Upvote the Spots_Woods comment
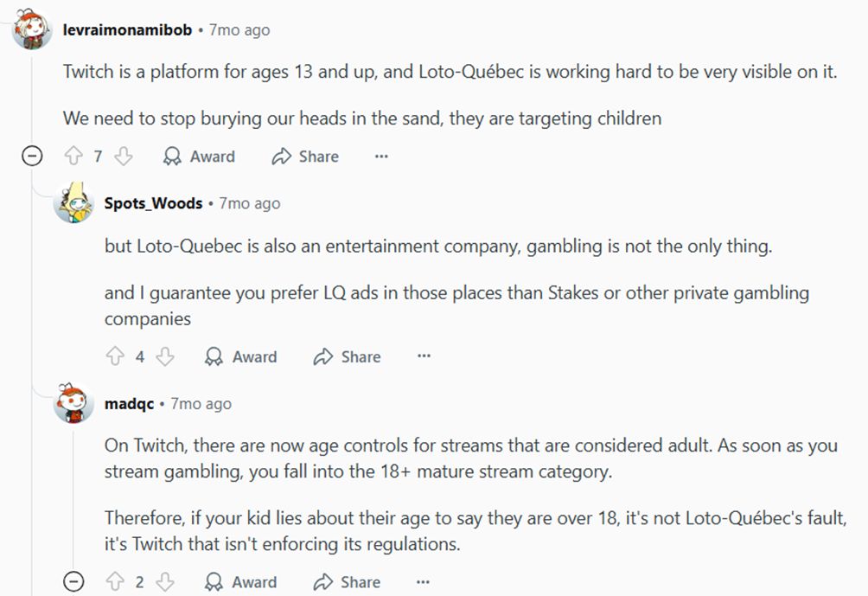 (114, 356)
